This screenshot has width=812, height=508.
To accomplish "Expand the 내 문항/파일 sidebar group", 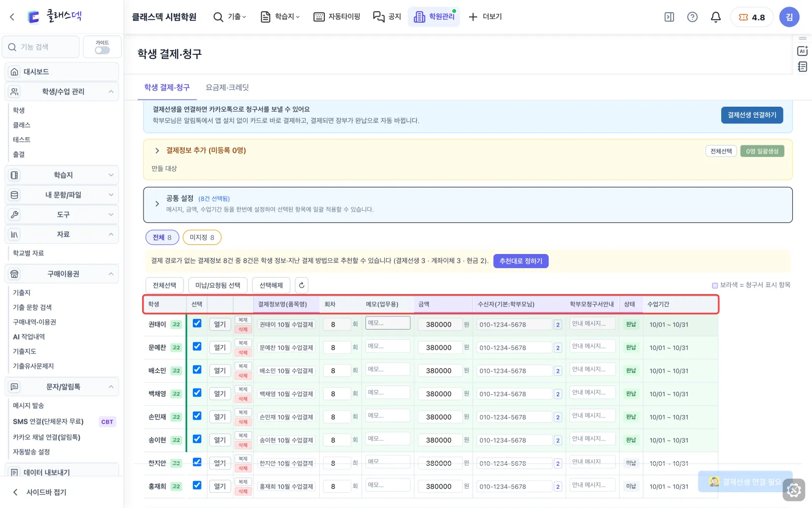I will [x=62, y=195].
